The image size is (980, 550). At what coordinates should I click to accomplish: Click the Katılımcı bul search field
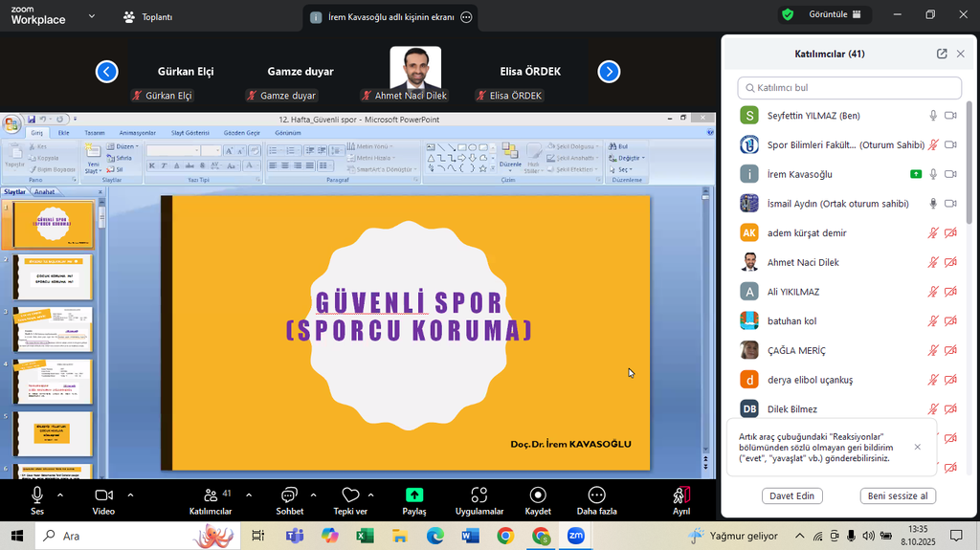click(x=849, y=88)
